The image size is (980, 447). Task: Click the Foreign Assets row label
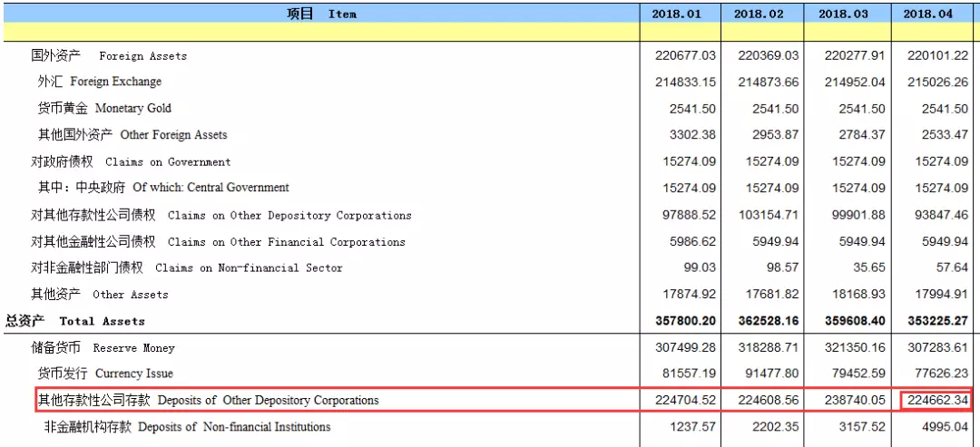coord(110,55)
